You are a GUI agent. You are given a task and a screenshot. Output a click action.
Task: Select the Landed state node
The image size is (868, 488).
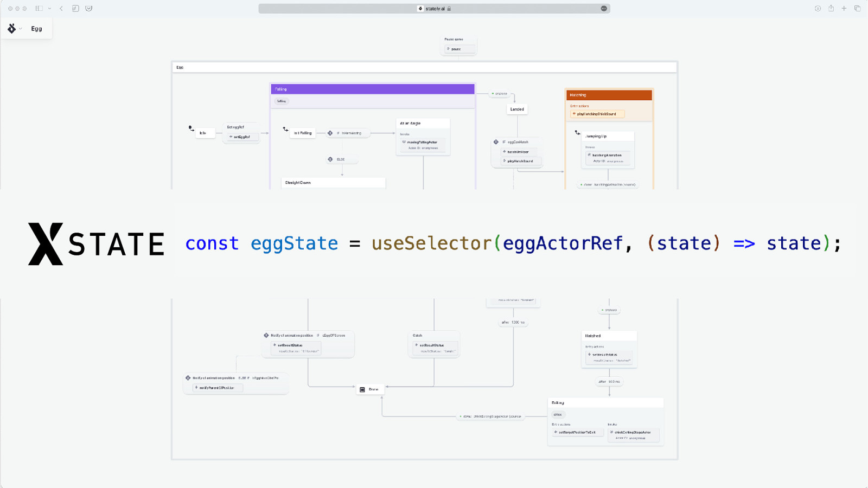tap(517, 109)
